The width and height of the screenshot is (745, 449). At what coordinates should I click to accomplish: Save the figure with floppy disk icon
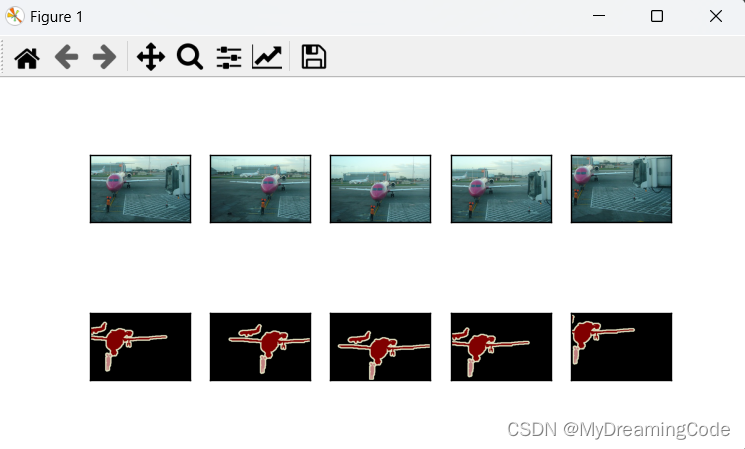coord(314,57)
